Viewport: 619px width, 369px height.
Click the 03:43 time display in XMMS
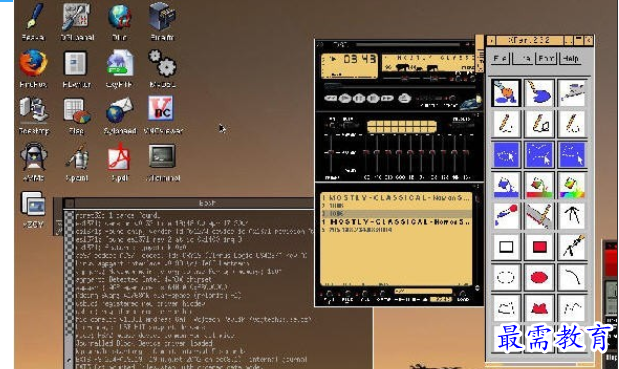click(359, 59)
